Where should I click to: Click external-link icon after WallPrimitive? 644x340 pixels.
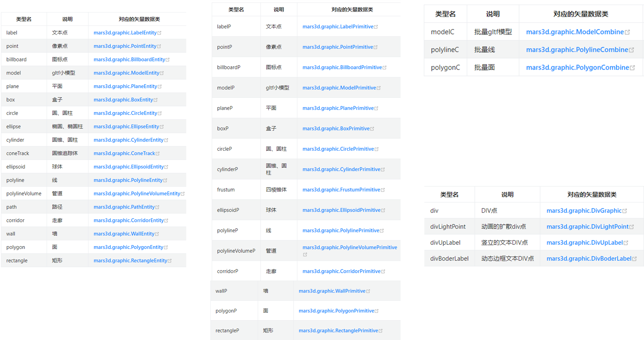click(368, 291)
